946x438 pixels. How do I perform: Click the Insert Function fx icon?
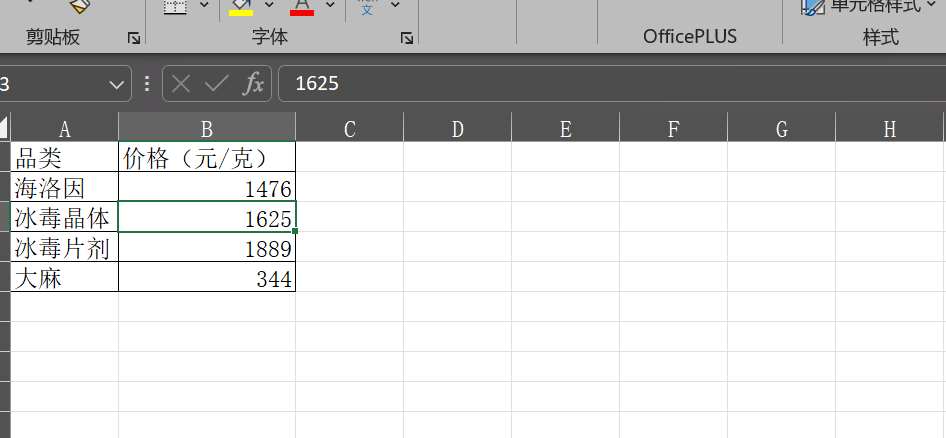(x=254, y=84)
